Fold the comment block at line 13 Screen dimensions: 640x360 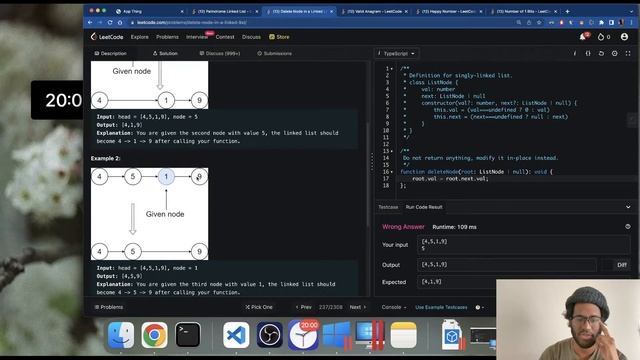pos(392,151)
